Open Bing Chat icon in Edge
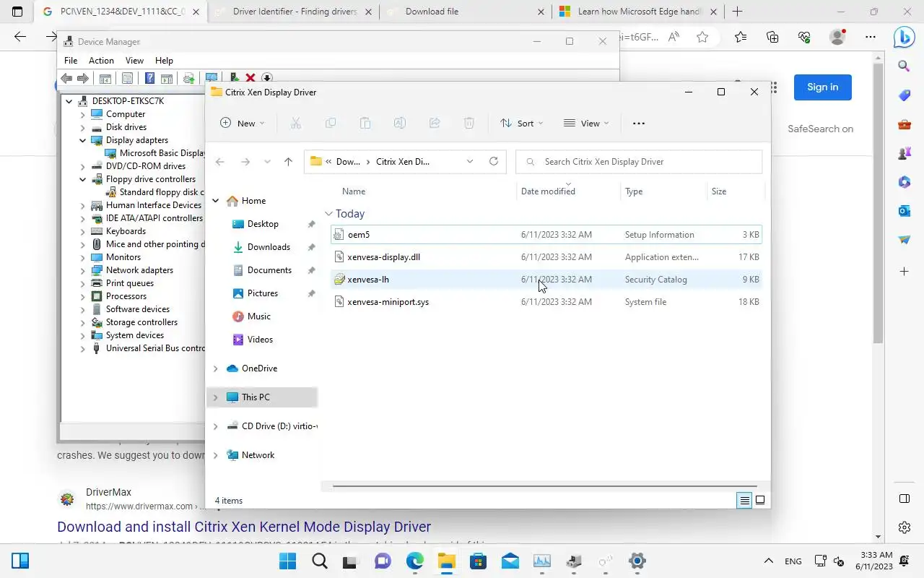 click(905, 37)
